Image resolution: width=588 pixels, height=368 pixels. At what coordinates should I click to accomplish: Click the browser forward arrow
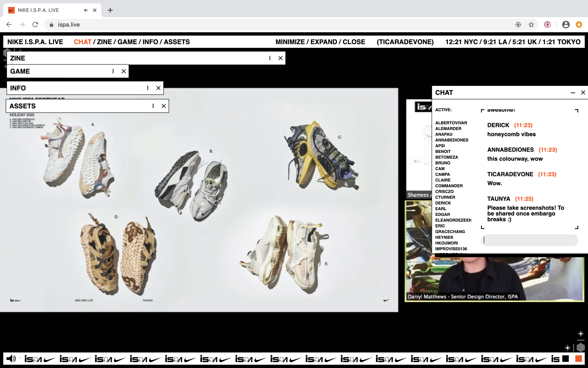click(x=22, y=24)
